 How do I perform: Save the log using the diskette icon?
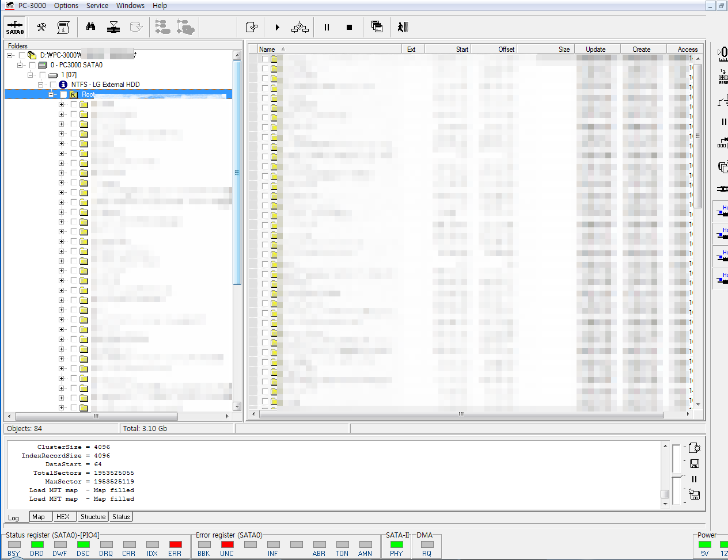[694, 463]
